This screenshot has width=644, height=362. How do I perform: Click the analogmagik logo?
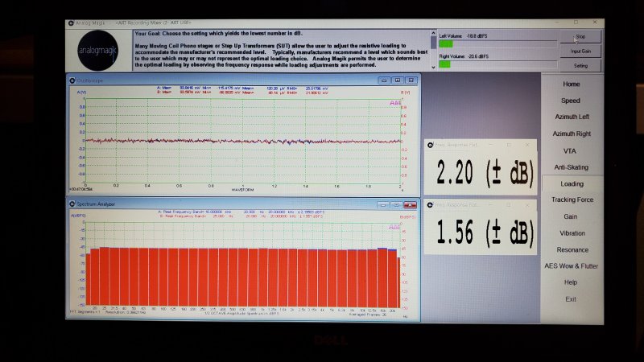(x=97, y=51)
